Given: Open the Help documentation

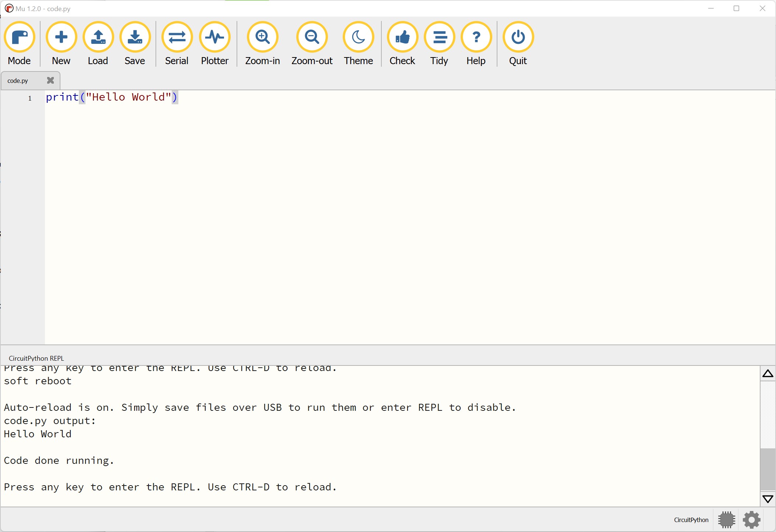Looking at the screenshot, I should [476, 43].
